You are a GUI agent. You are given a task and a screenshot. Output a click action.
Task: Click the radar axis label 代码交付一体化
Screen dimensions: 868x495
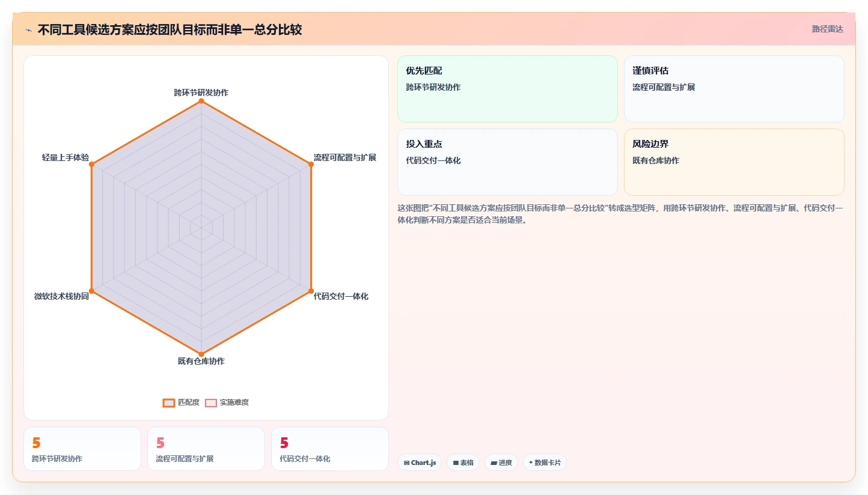[x=341, y=296]
